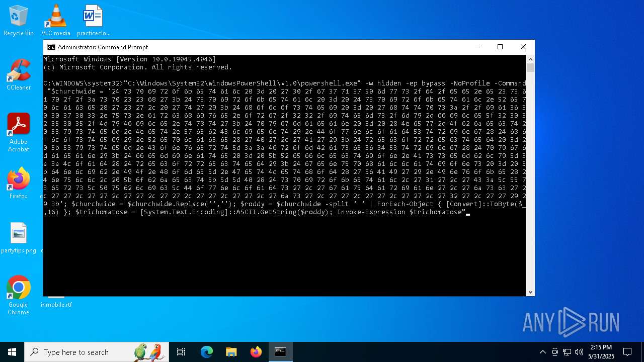644x362 pixels.
Task: Launch CCleaner from the desktop
Action: 19,74
